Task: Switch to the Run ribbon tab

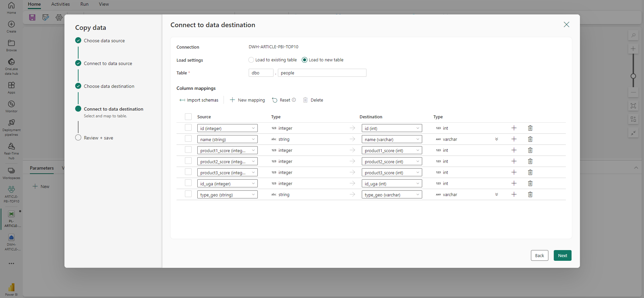Action: coord(85,4)
